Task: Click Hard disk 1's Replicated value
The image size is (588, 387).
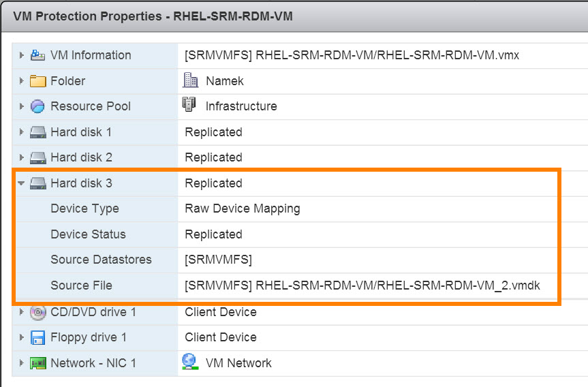Action: point(213,132)
